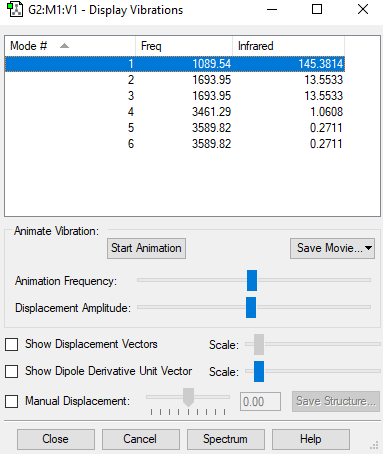Click the GaussView app icon in title bar
The width and height of the screenshot is (383, 454).
click(x=15, y=10)
